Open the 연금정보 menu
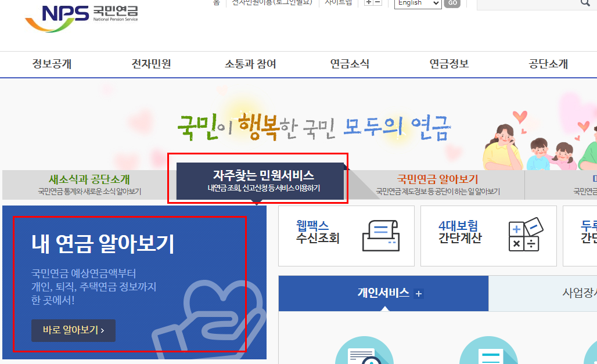This screenshot has width=597, height=364. pyautogui.click(x=449, y=64)
